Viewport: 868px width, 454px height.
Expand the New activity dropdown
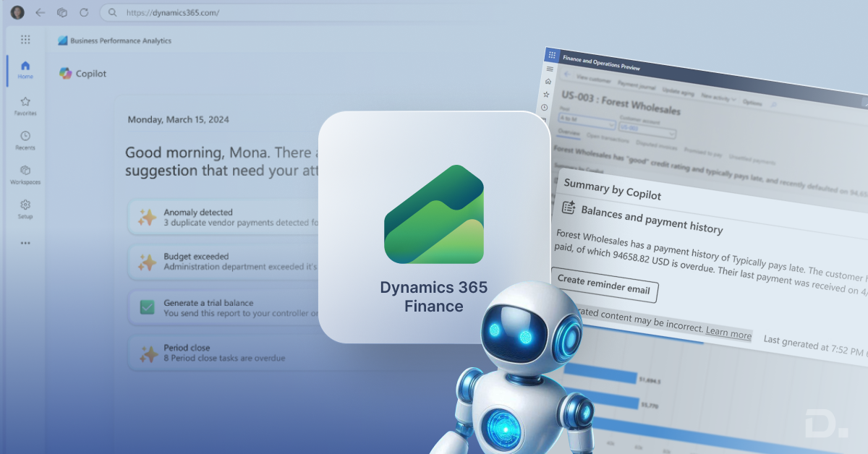click(x=719, y=98)
